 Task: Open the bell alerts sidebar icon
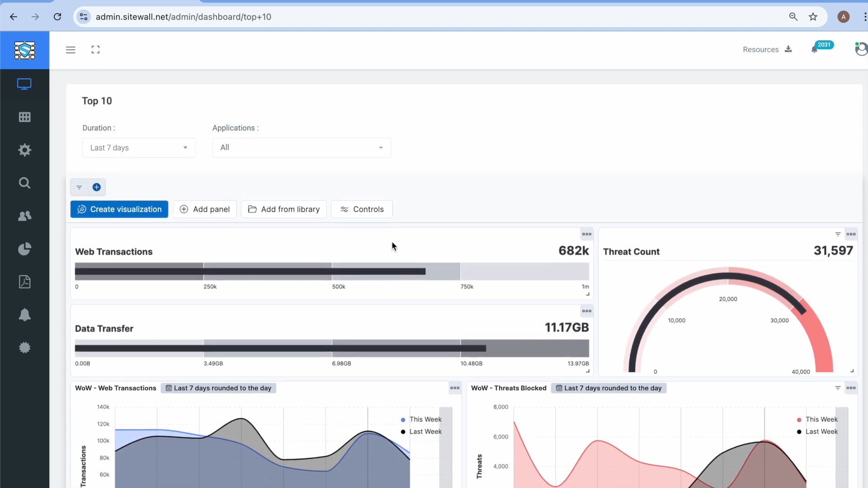[24, 315]
